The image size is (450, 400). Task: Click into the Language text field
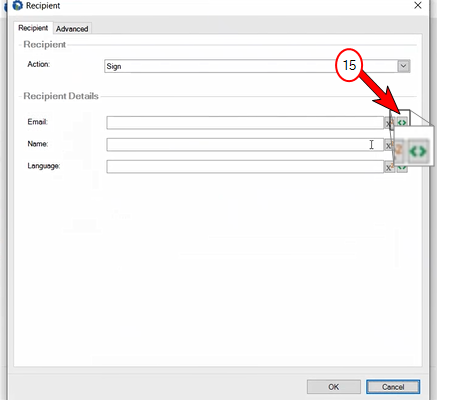245,167
